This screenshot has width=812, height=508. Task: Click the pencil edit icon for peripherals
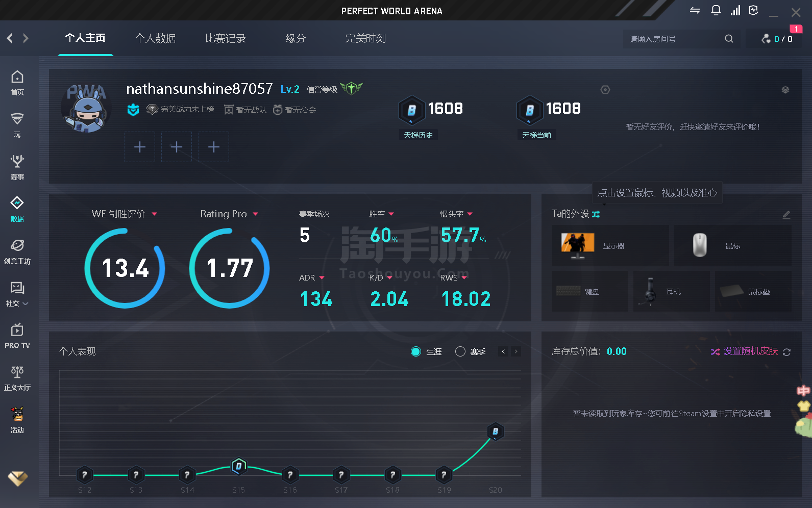[786, 215]
